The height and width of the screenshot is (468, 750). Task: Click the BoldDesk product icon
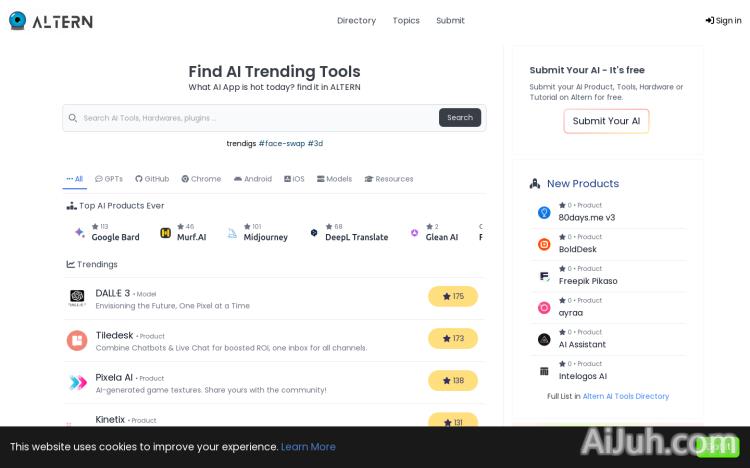coord(544,244)
